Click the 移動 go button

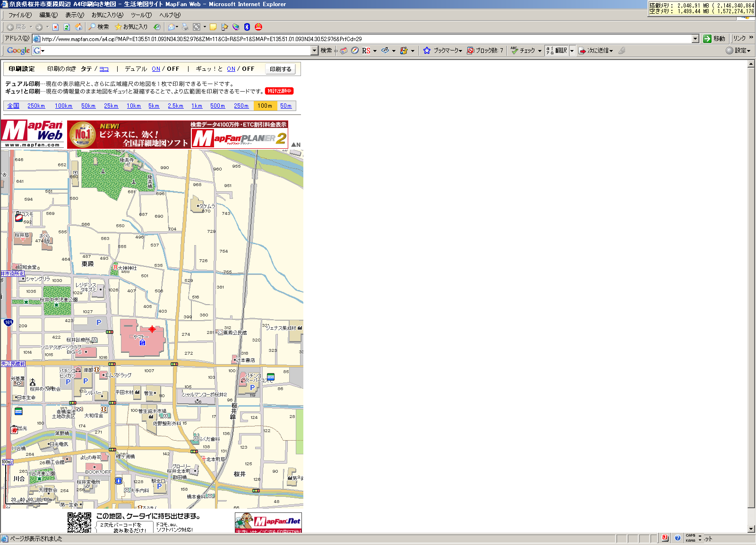pyautogui.click(x=714, y=39)
